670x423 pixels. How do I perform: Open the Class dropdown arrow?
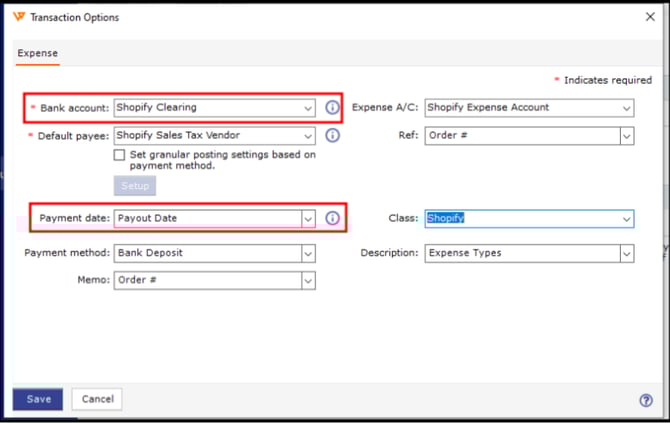tap(626, 218)
